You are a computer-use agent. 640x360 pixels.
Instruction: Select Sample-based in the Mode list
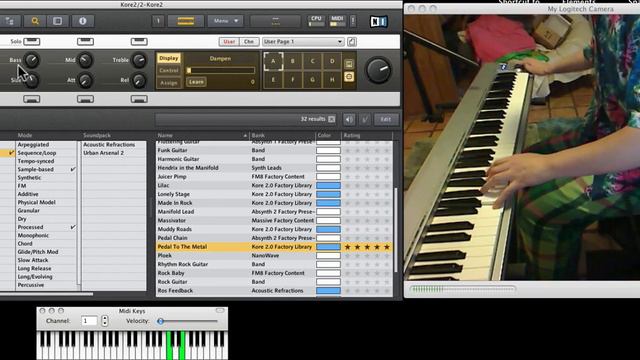point(46,169)
